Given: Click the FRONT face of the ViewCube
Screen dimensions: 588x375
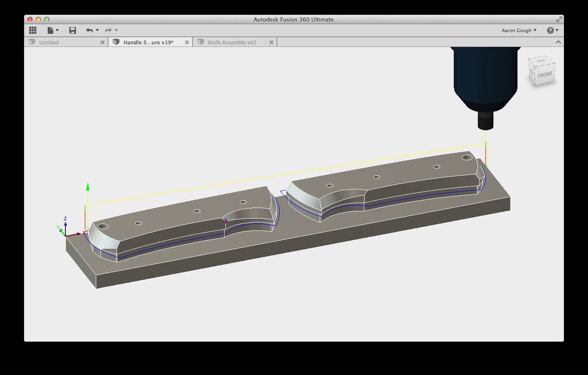Looking at the screenshot, I should 544,75.
